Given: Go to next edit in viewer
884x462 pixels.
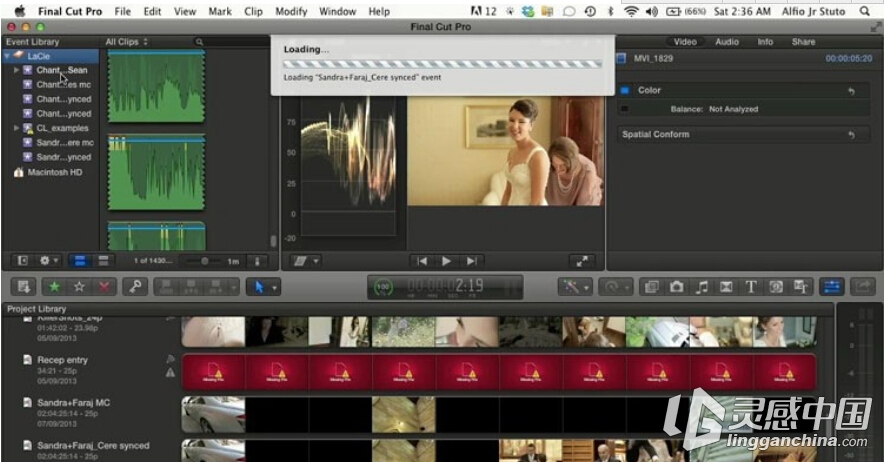Looking at the screenshot, I should [x=471, y=261].
